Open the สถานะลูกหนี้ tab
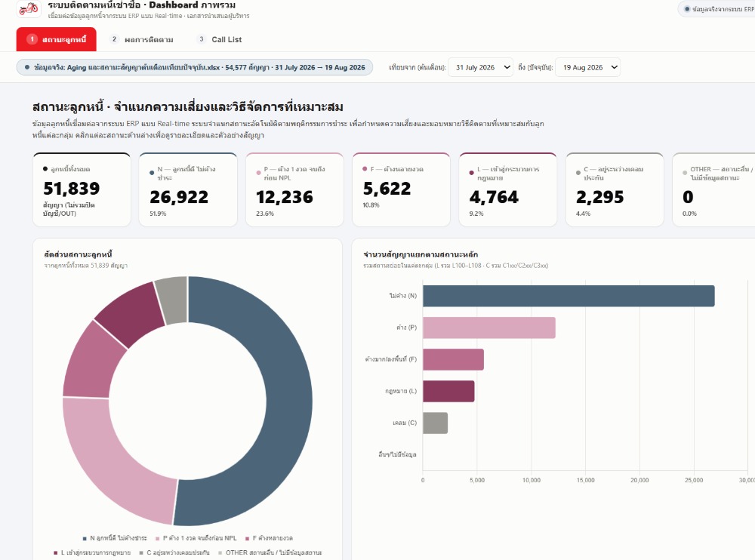 coord(57,39)
